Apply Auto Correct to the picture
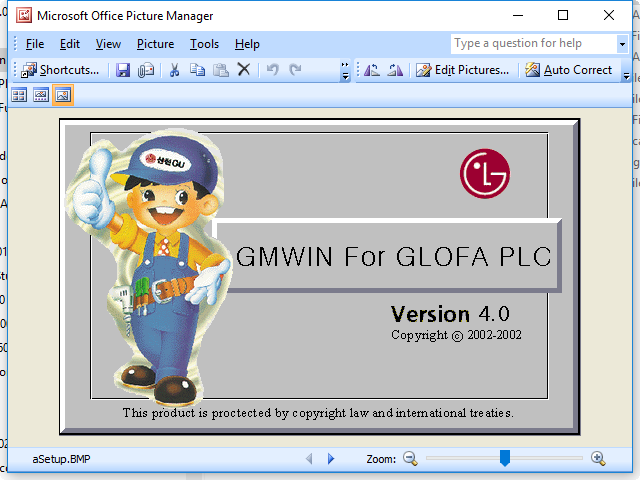 pos(569,70)
